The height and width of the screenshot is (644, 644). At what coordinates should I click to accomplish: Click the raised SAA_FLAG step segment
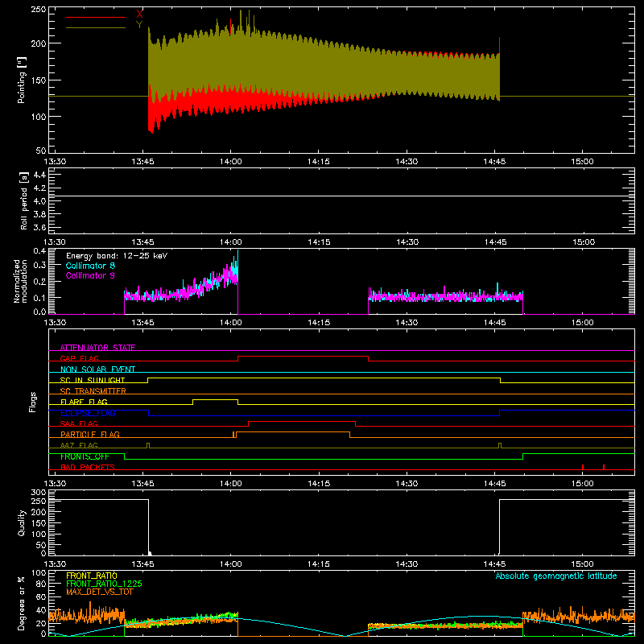[x=302, y=421]
